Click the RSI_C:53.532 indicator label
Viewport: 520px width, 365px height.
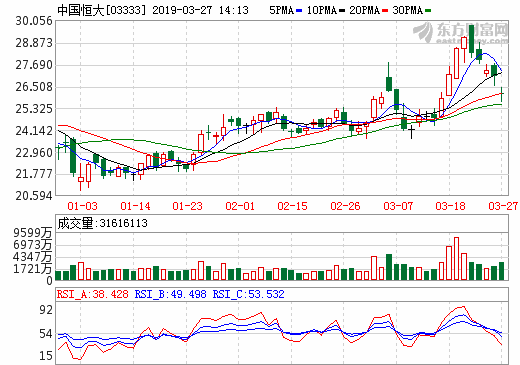[249, 294]
